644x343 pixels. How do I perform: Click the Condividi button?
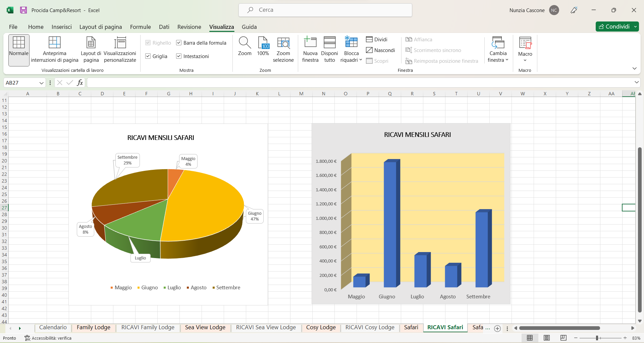pos(614,27)
